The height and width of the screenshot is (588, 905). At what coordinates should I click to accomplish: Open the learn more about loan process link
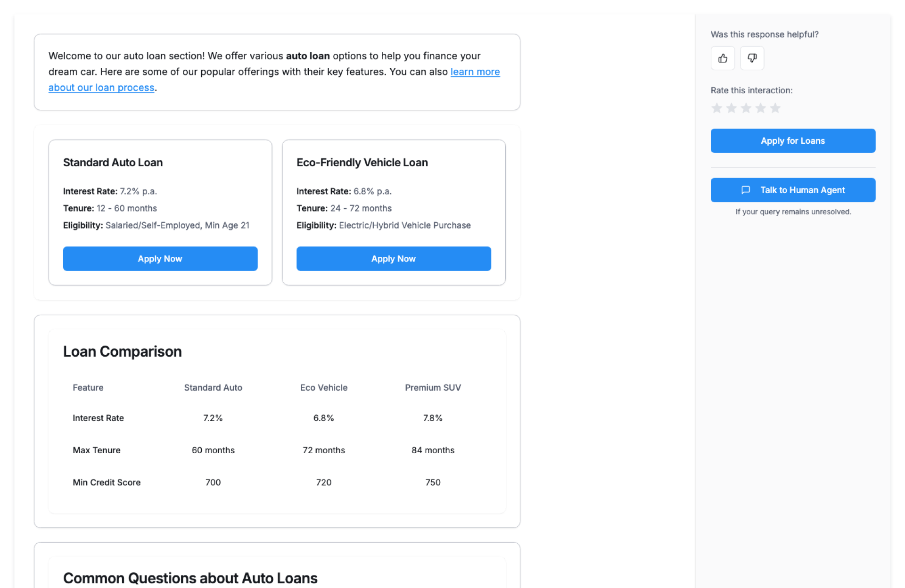pyautogui.click(x=475, y=72)
